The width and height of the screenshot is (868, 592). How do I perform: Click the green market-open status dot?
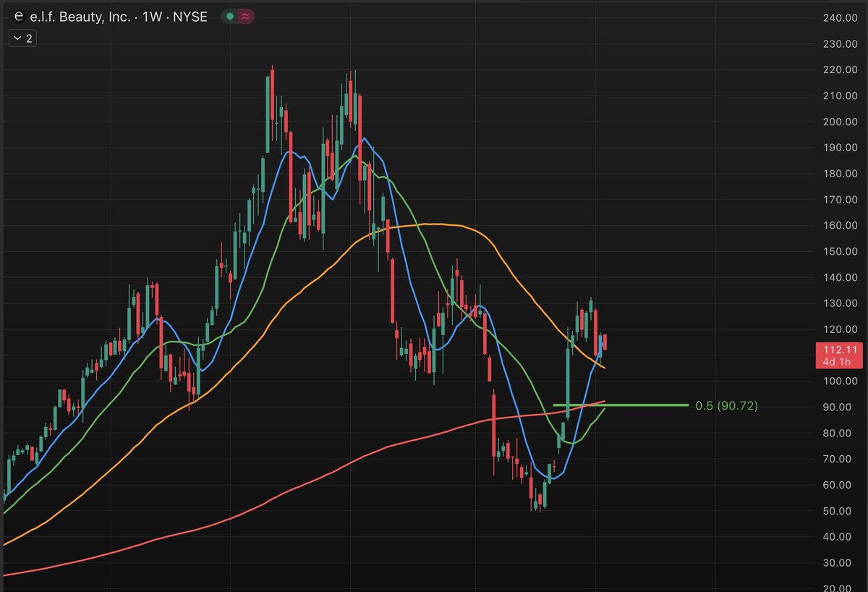[x=230, y=17]
